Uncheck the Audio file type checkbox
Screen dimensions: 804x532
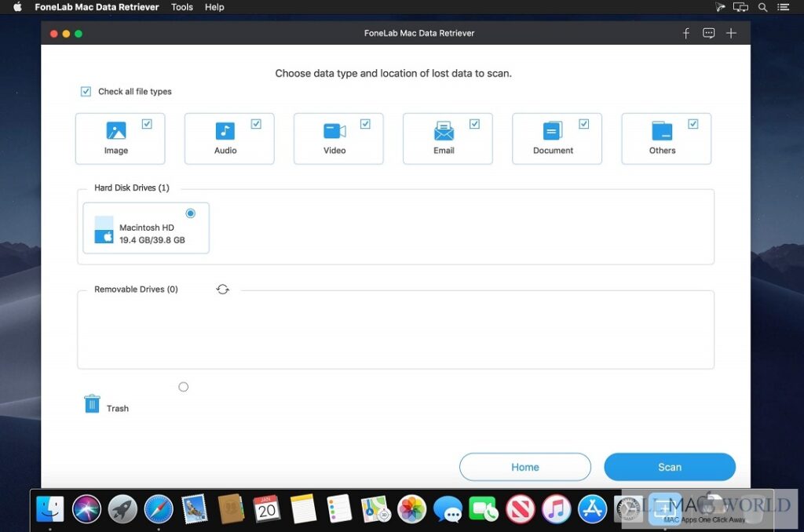pos(256,123)
